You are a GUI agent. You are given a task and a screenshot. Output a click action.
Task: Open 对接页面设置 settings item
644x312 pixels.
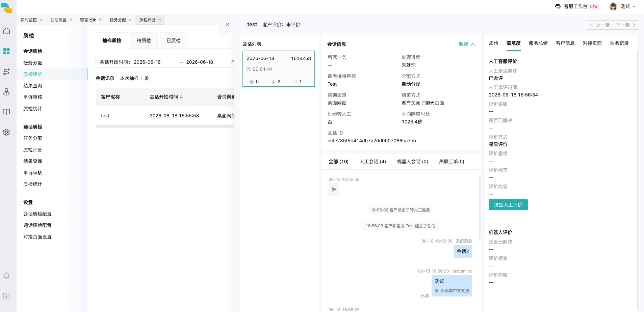[37, 237]
